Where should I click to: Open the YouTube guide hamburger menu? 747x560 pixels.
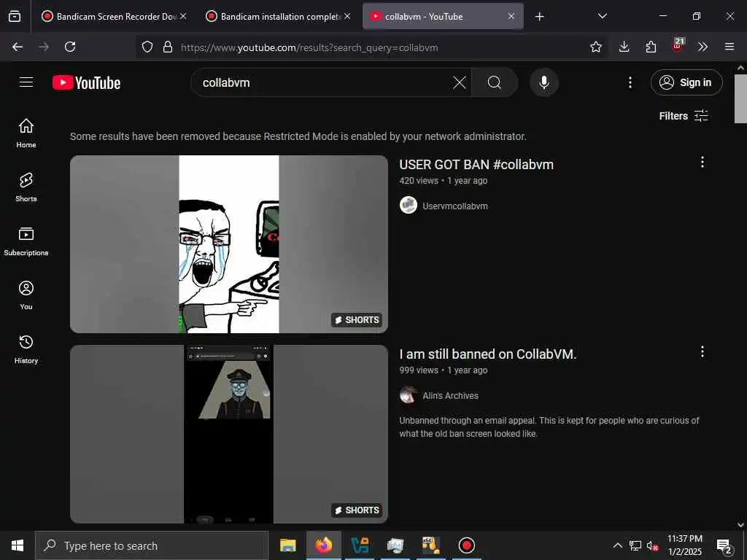[26, 82]
